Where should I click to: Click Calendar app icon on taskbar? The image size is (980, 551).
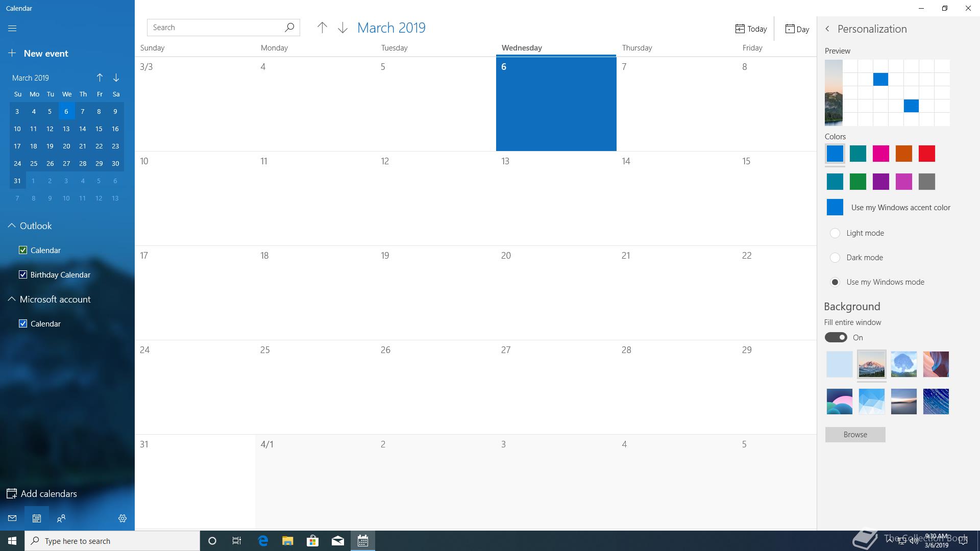(x=363, y=541)
